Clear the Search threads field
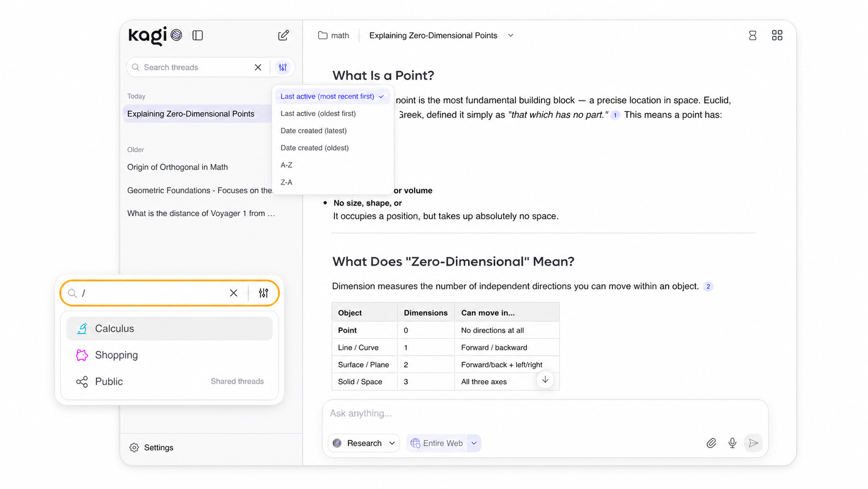868x489 pixels. [x=258, y=68]
